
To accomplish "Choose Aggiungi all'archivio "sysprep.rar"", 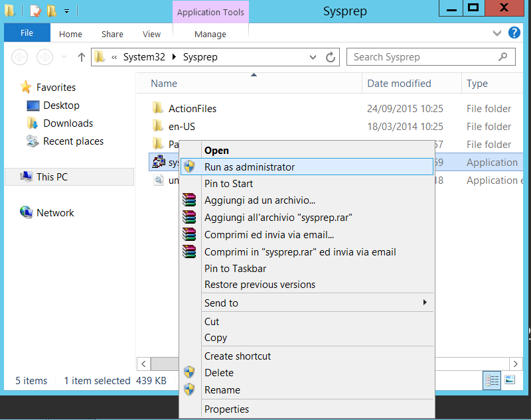I will click(307, 218).
